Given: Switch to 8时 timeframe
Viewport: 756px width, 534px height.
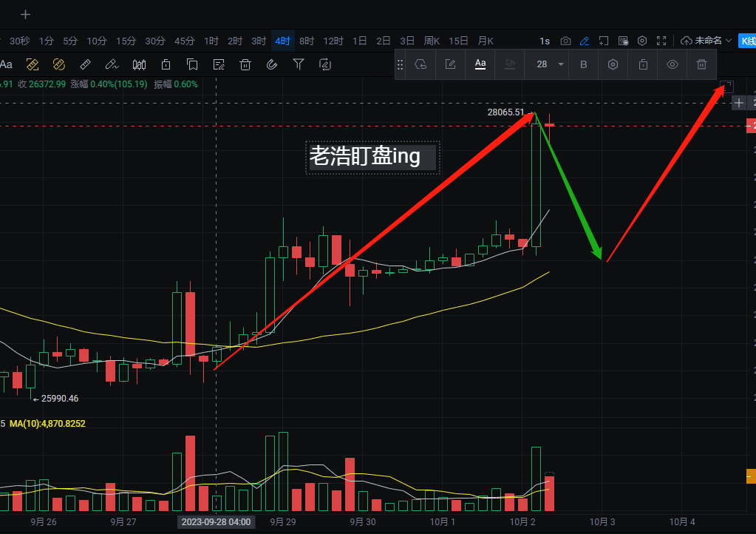Looking at the screenshot, I should [307, 41].
